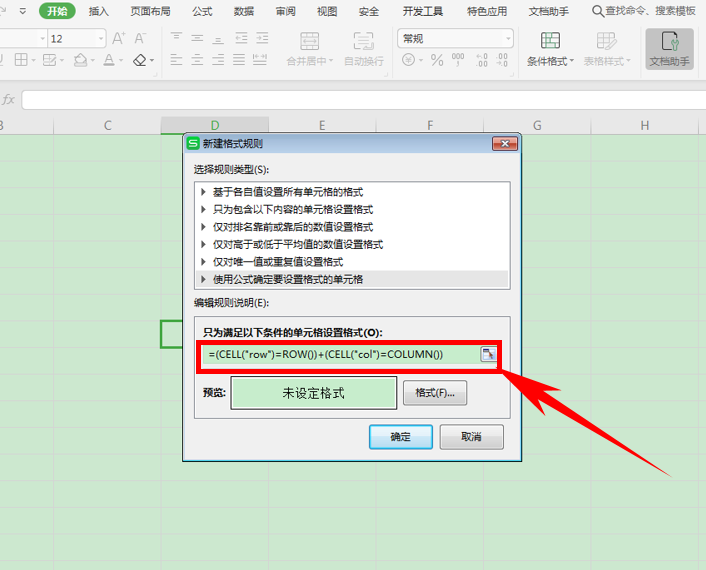This screenshot has height=570, width=706.
Task: Select rule 仅对唯一值或重复值设置格式
Action: coord(352,262)
